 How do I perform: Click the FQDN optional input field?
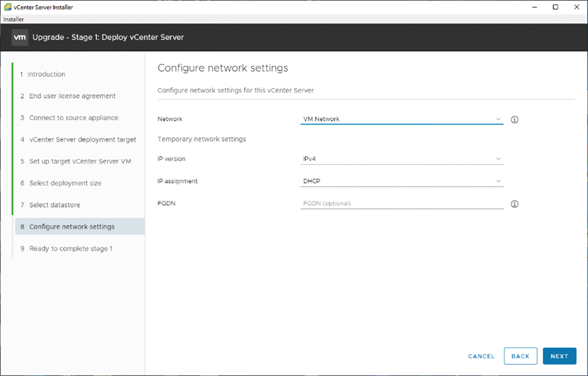[402, 203]
